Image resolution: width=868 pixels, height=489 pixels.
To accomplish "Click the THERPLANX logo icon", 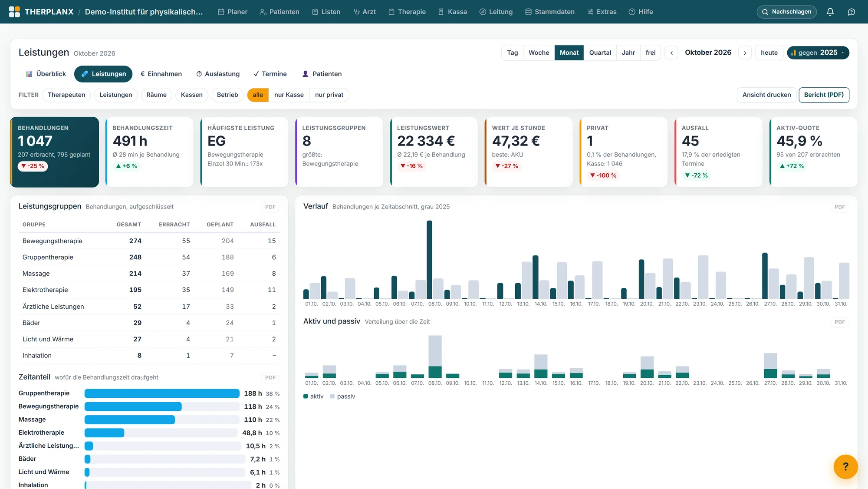I will pos(14,12).
